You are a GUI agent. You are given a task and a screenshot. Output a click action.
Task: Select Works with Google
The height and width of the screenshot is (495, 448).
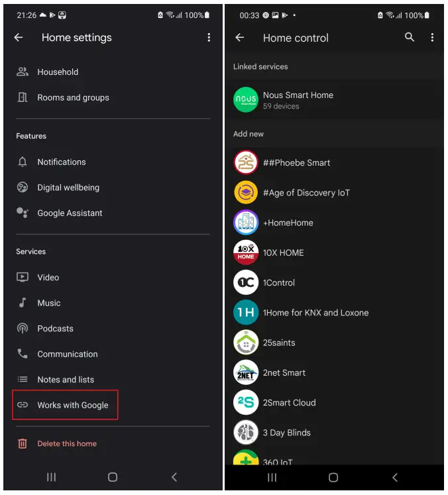click(72, 405)
